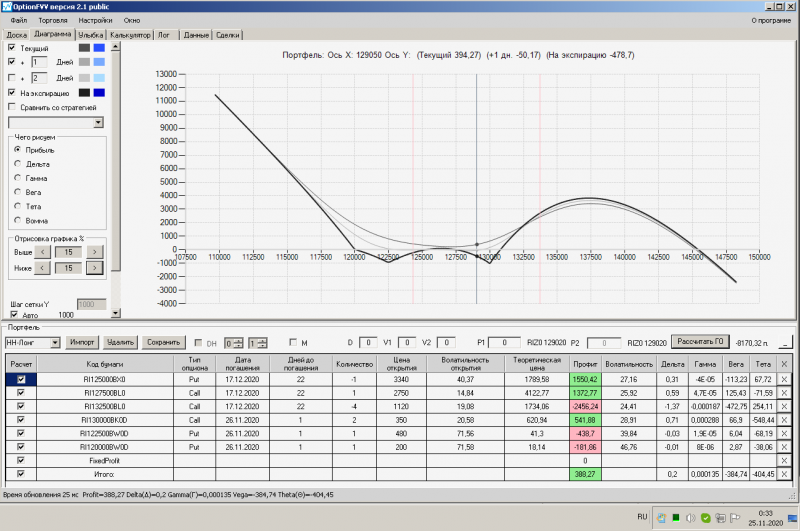Click the green checkmark tray icon

[x=706, y=518]
